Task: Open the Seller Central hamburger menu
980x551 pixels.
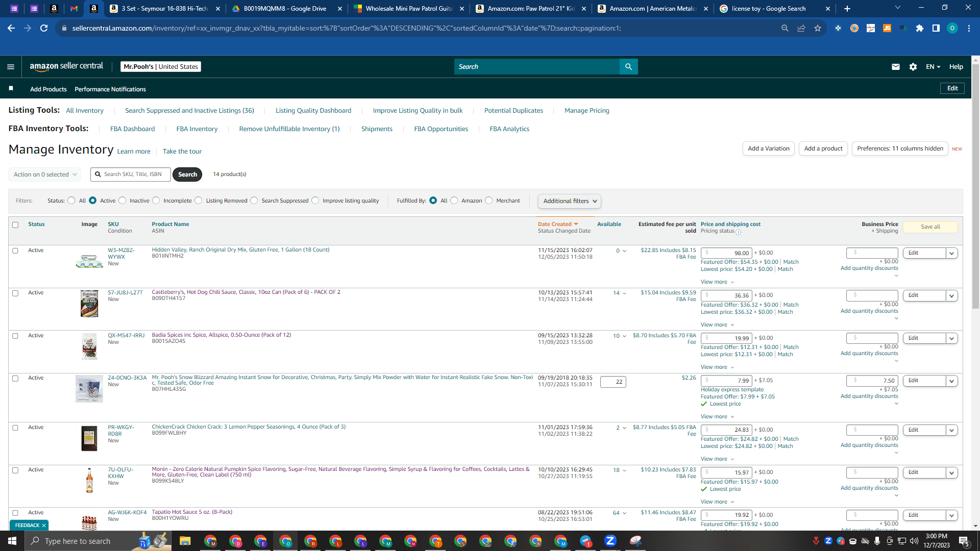Action: tap(11, 67)
